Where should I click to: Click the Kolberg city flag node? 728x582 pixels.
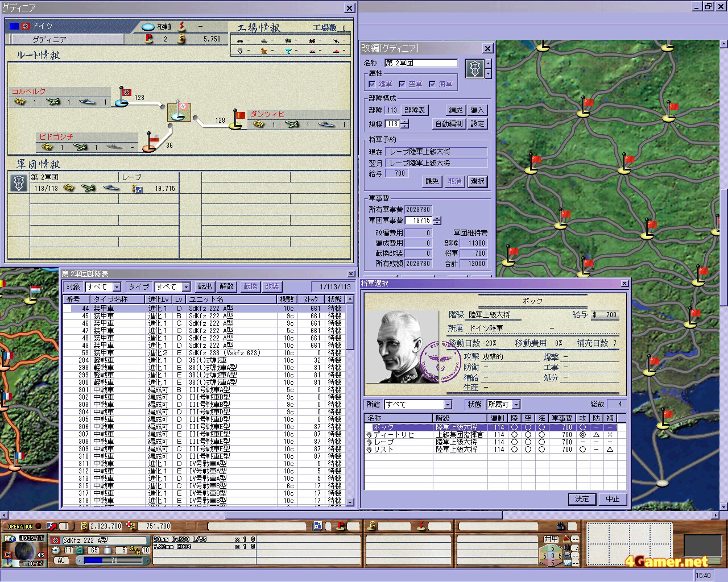(123, 98)
